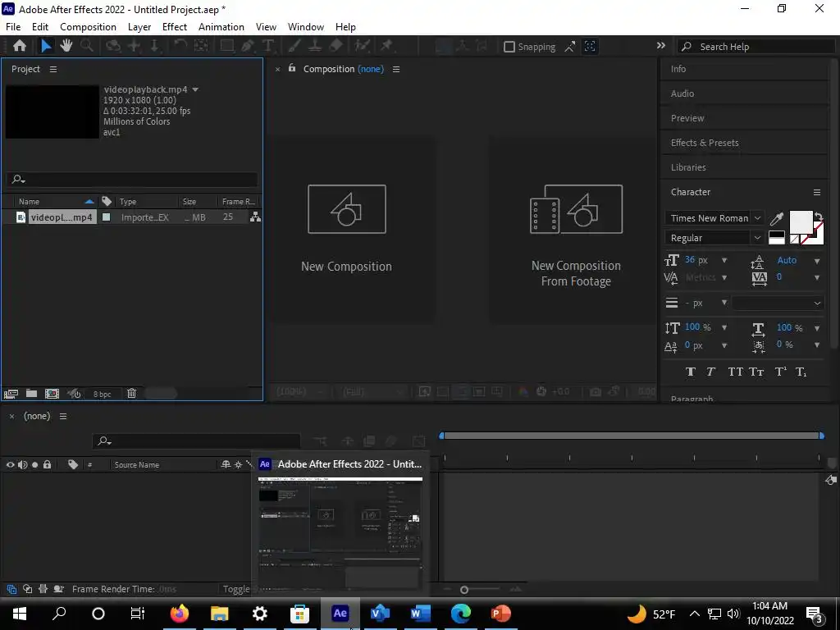Open the Times New Roman font dropdown

click(757, 218)
